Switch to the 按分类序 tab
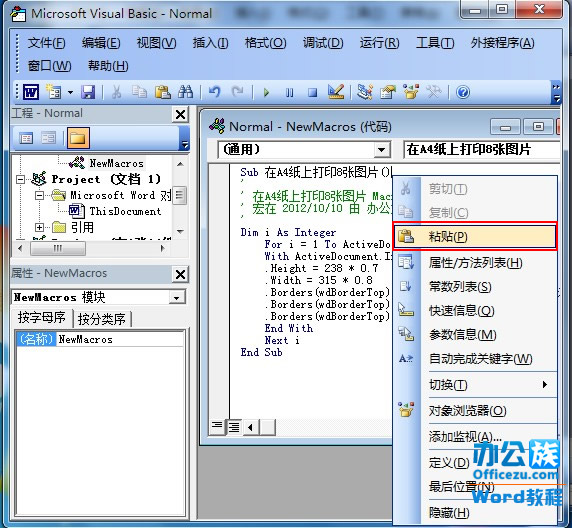This screenshot has width=572, height=528. point(102,319)
